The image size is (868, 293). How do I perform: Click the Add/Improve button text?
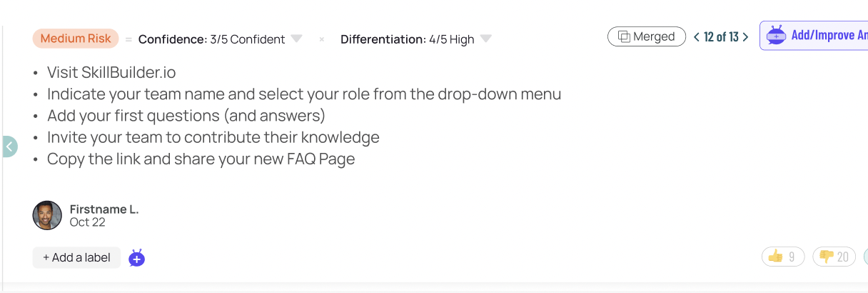[x=829, y=35]
